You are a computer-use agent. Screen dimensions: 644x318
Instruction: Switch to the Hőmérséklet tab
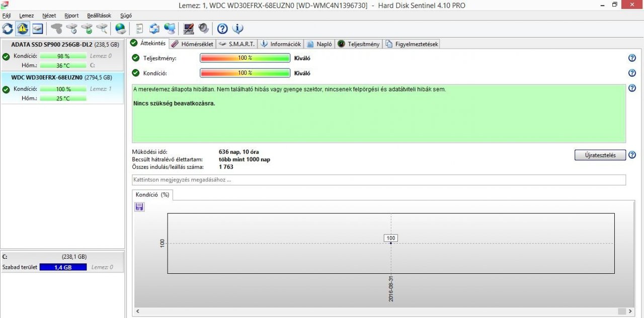click(192, 44)
